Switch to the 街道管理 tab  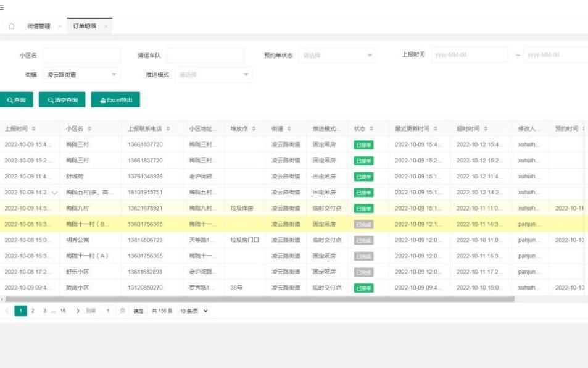click(x=39, y=27)
